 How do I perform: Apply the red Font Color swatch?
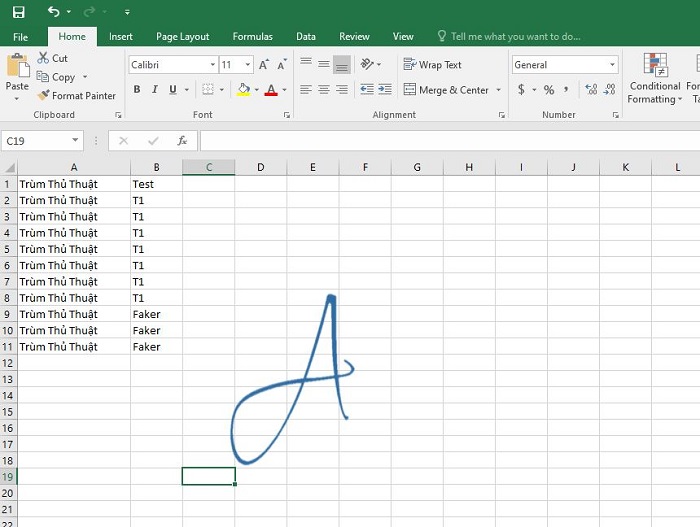coord(271,90)
